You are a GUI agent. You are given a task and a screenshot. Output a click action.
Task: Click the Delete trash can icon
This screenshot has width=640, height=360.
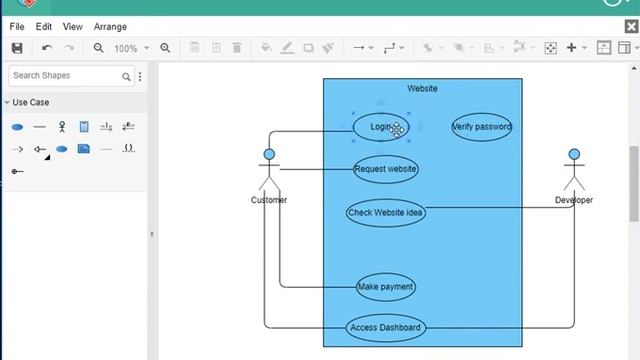tap(237, 48)
